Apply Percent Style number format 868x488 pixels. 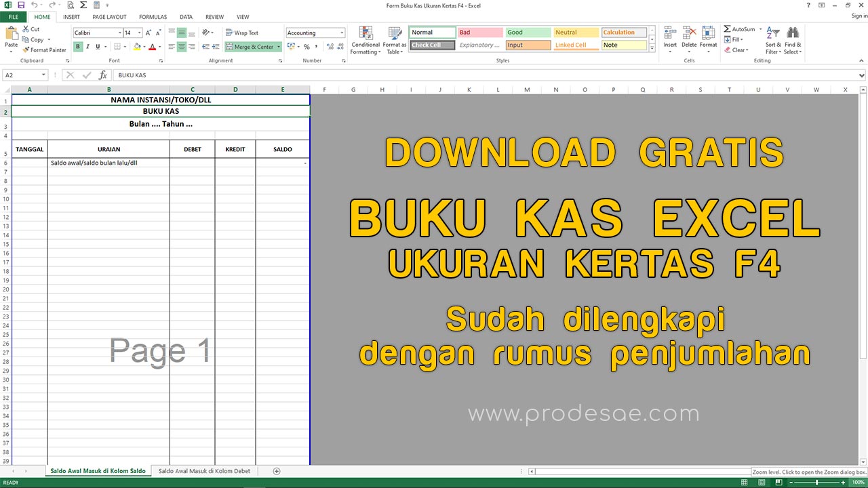[x=307, y=47]
